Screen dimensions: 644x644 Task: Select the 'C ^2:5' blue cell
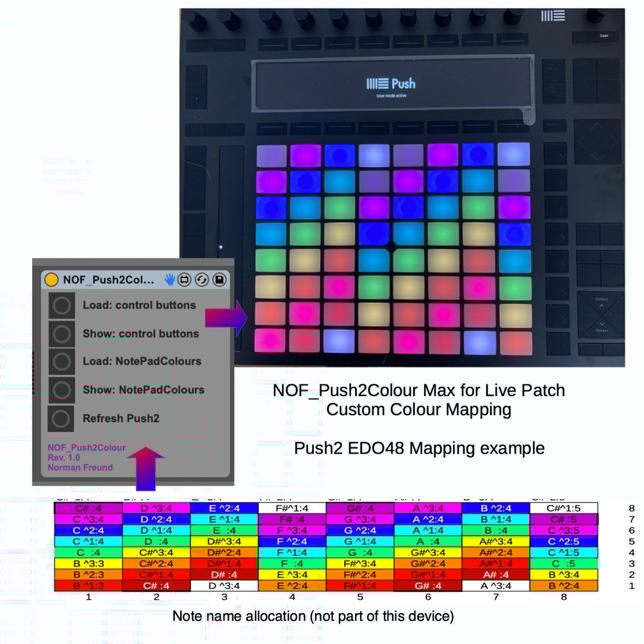click(564, 541)
